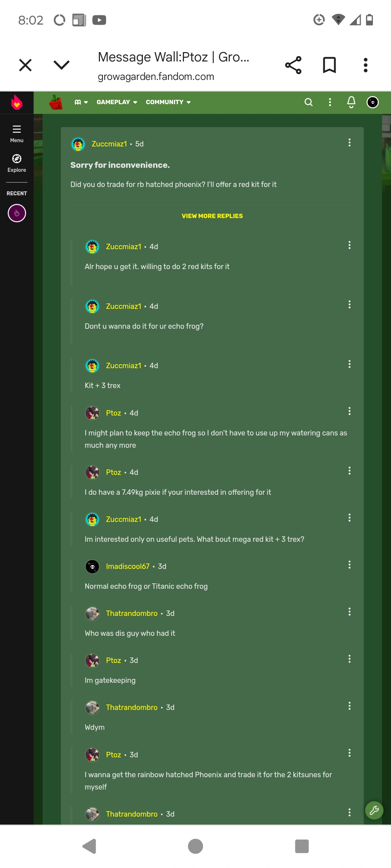Visit Imadiscool67's profile link
Screen dimensions: 391x868
pyautogui.click(x=127, y=566)
